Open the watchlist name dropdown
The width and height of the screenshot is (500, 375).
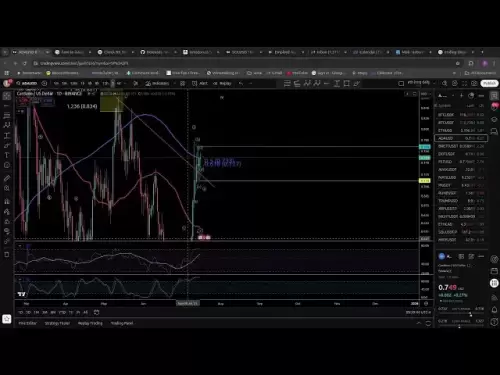click(x=445, y=96)
